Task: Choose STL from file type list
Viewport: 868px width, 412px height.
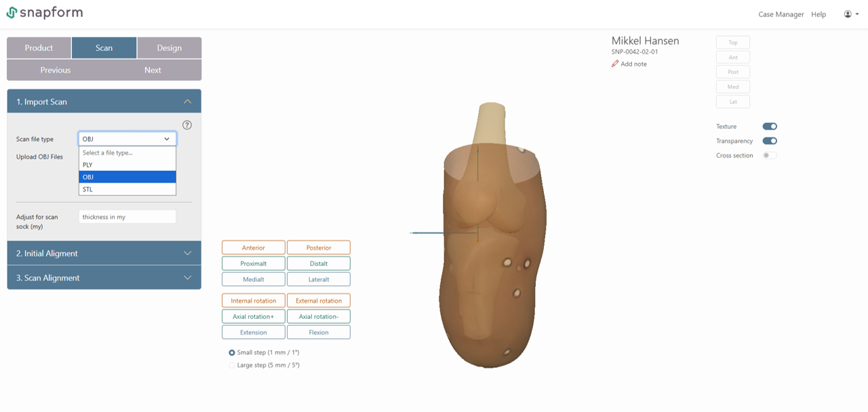Action: (x=127, y=189)
